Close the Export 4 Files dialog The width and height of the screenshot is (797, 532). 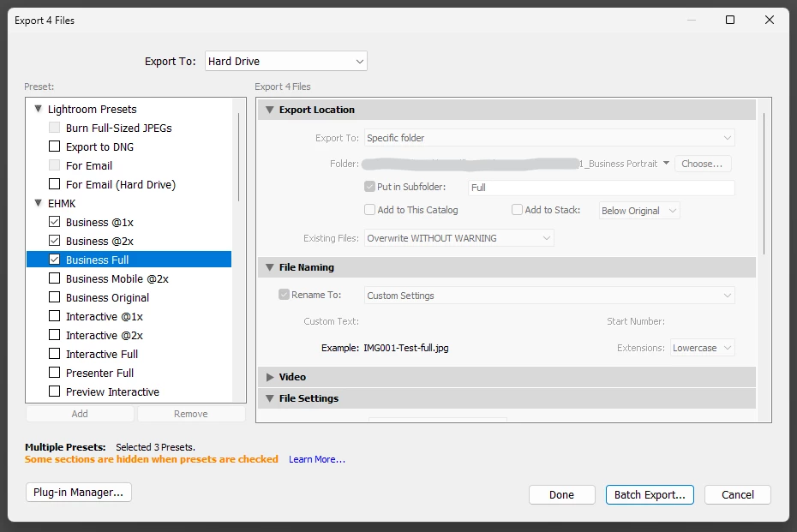pyautogui.click(x=770, y=20)
